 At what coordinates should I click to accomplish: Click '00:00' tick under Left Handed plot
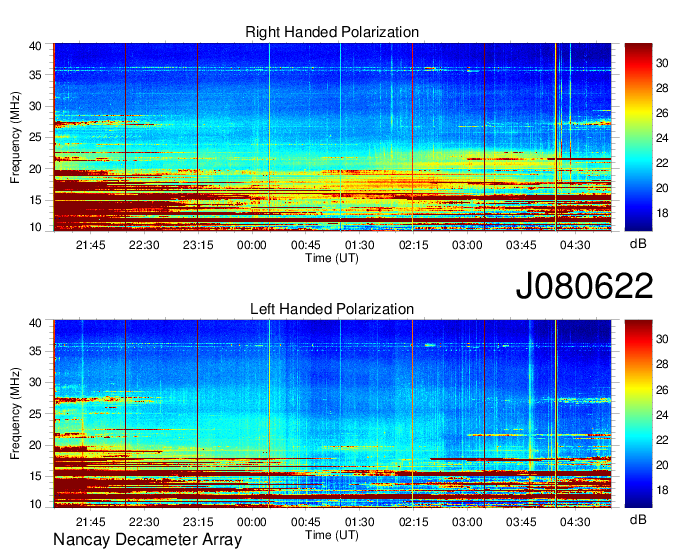point(252,522)
